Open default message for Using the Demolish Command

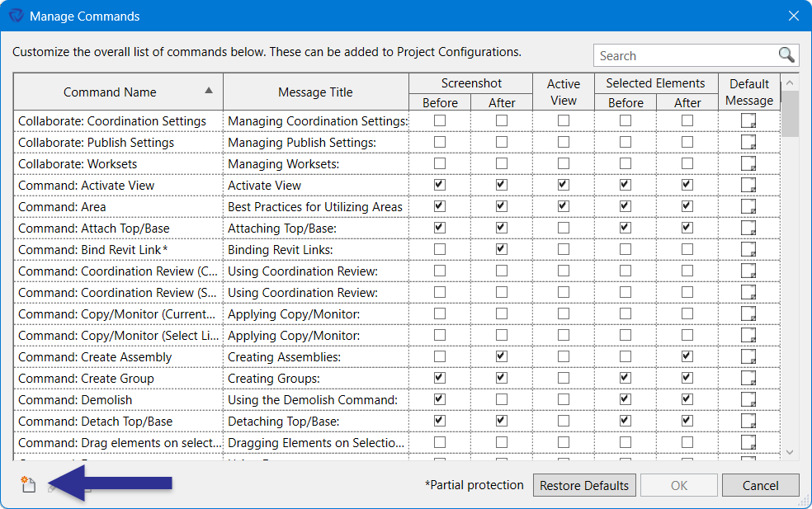click(748, 399)
